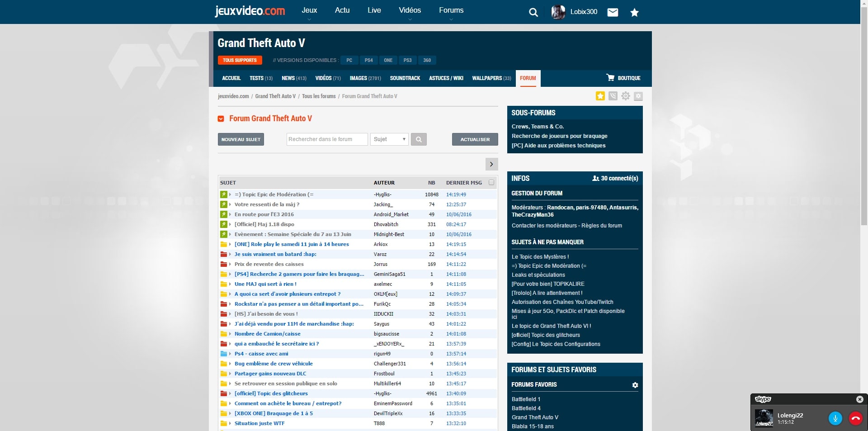
Task: Click the Lobix300 profile avatar
Action: (558, 12)
